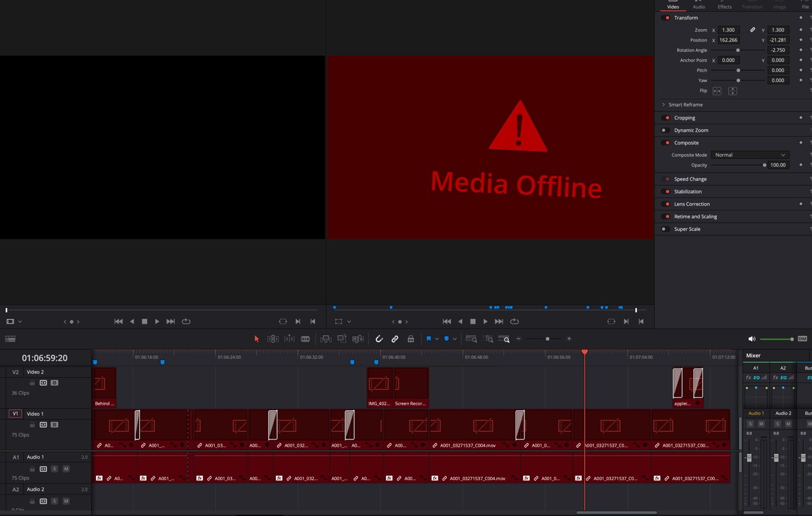Enable the Dynamic Zoom toggle
The width and height of the screenshot is (812, 516).
click(x=665, y=131)
